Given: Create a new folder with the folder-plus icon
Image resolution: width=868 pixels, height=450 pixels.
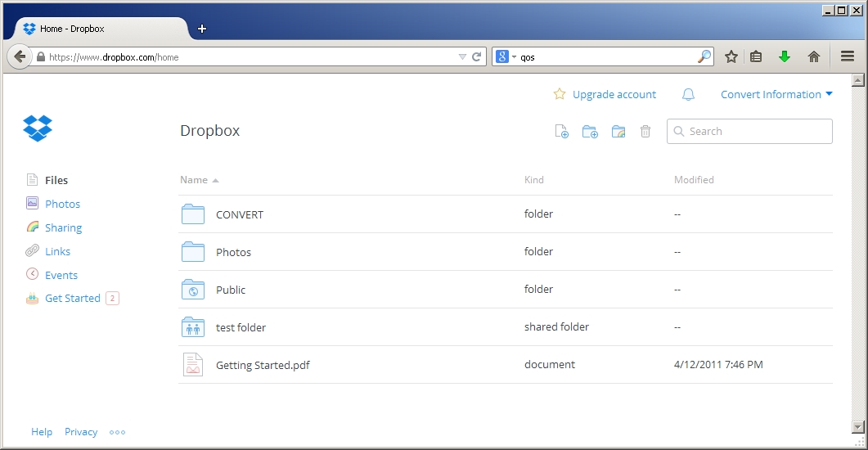Looking at the screenshot, I should pos(590,132).
